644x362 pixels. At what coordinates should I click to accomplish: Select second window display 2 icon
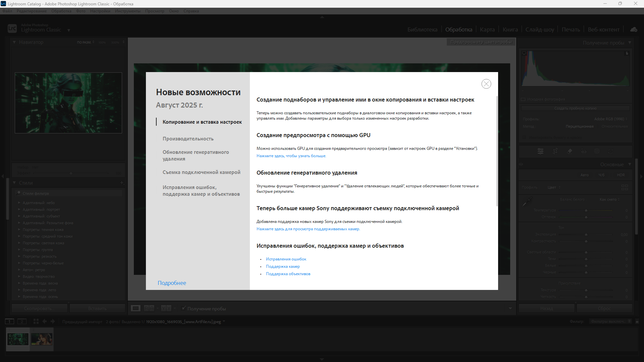point(22,321)
